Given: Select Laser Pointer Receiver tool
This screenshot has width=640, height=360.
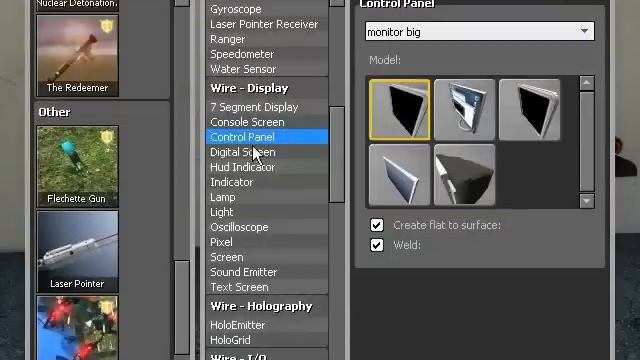Looking at the screenshot, I should pos(267,24).
